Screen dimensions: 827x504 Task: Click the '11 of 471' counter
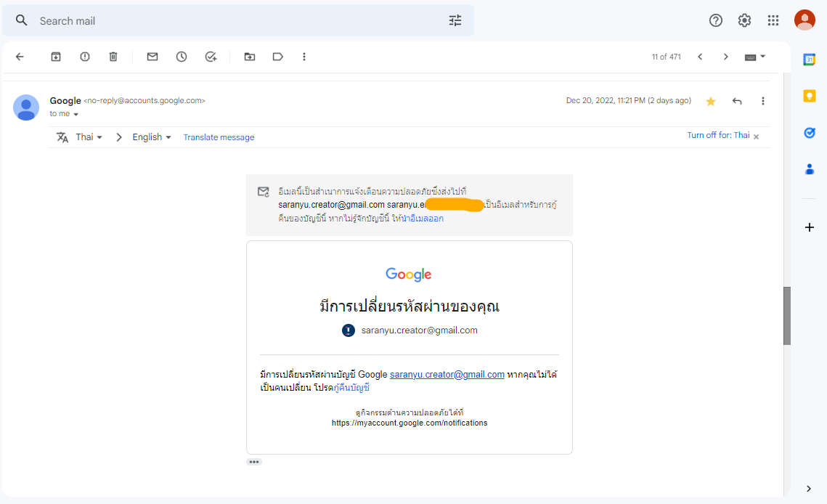point(666,57)
